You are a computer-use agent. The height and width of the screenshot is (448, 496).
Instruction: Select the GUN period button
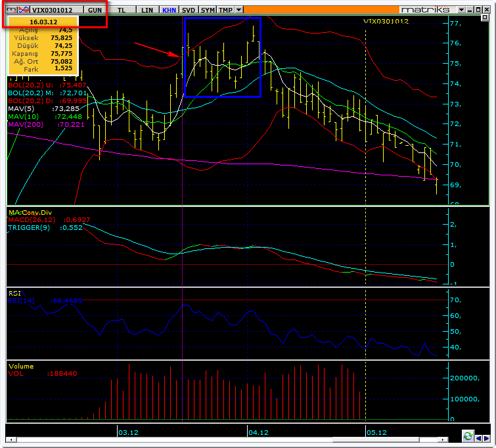tap(95, 10)
